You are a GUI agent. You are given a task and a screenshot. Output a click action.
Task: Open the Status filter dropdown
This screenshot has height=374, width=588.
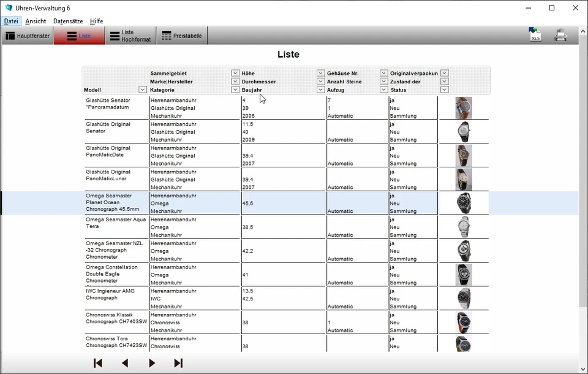(x=444, y=90)
